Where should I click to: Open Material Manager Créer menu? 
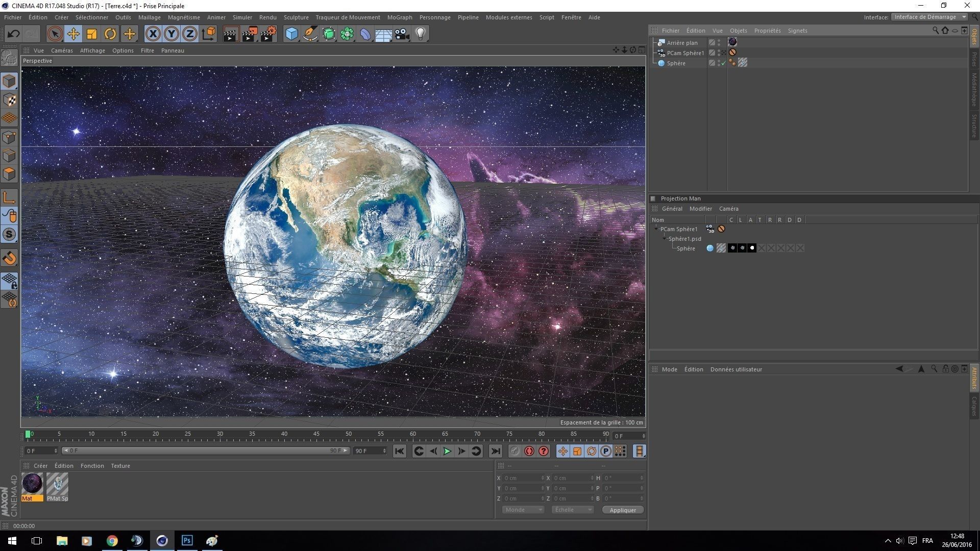[x=40, y=466]
